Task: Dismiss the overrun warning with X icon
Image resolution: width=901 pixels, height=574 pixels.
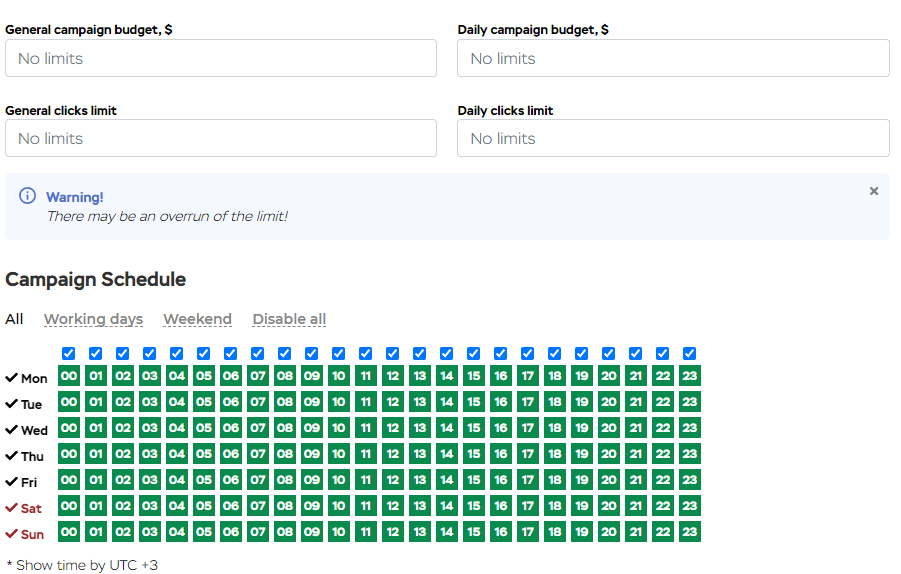Action: [x=873, y=191]
